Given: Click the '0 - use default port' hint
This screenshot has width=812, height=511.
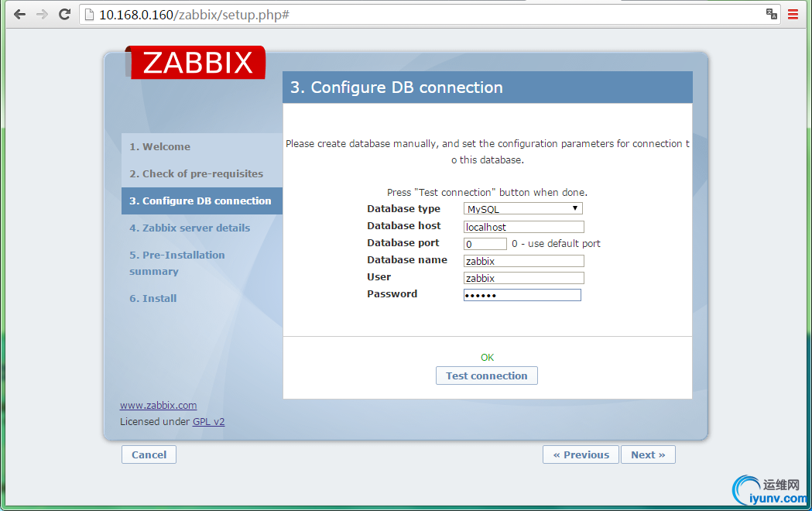Looking at the screenshot, I should click(x=557, y=243).
